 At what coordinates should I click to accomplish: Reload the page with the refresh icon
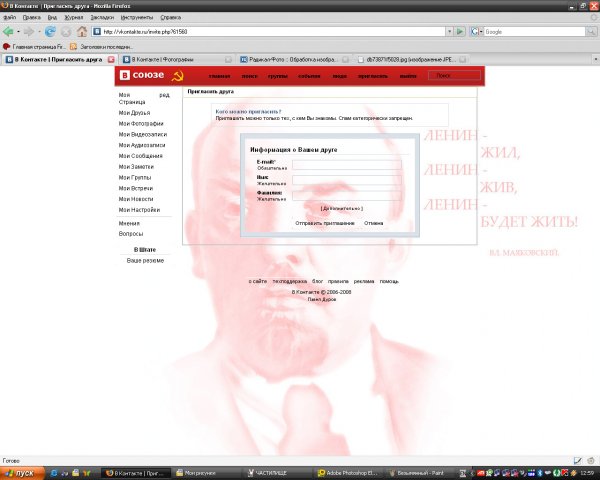click(x=50, y=32)
